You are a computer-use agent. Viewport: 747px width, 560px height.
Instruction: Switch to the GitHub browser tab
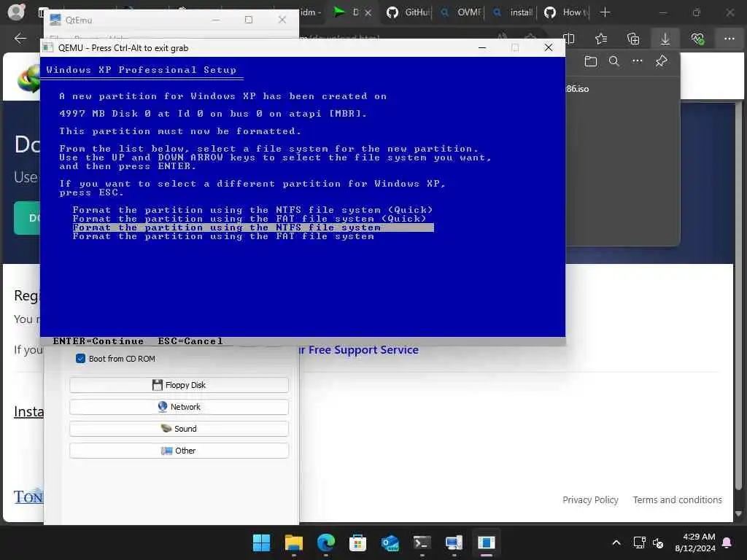point(407,12)
